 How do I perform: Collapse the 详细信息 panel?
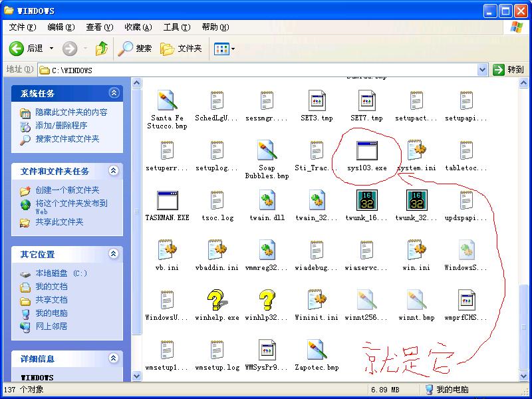point(114,358)
